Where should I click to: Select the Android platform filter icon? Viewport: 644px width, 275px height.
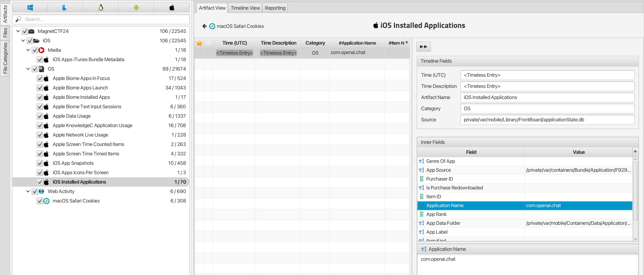point(136,8)
